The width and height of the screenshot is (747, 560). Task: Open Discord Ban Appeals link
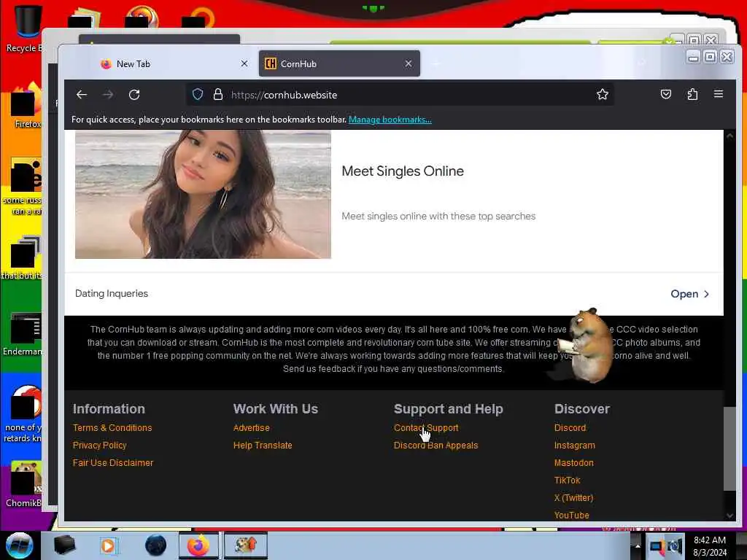coord(436,446)
